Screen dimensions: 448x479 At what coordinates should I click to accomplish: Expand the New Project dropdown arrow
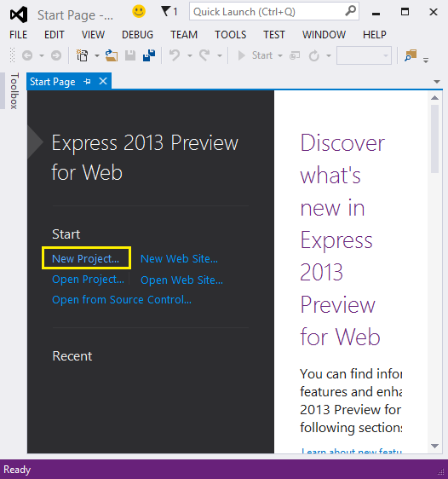coord(97,56)
